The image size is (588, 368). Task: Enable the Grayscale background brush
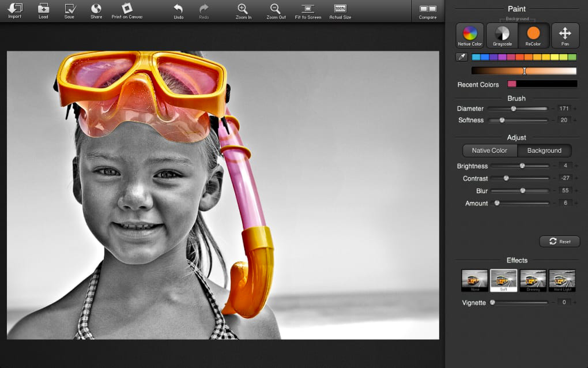502,35
